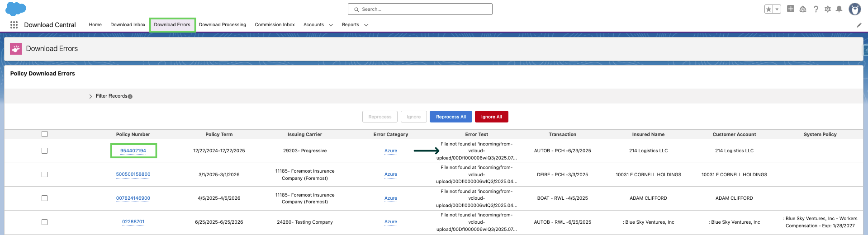Click the '29203- Progressive' carrier cell
Image resolution: width=868 pixels, height=235 pixels.
pos(305,151)
